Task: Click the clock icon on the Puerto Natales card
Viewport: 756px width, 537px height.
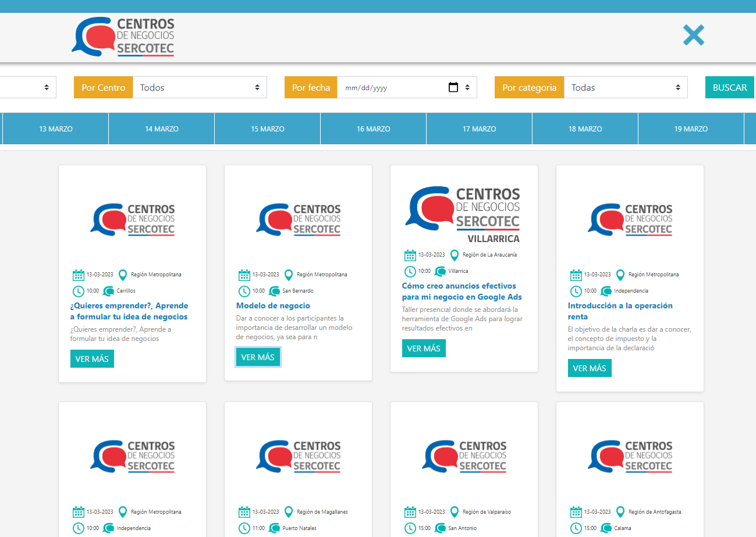Action: click(x=244, y=528)
